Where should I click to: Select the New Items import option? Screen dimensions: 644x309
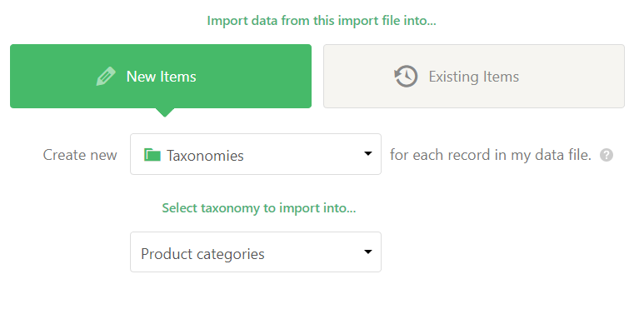[x=161, y=77]
